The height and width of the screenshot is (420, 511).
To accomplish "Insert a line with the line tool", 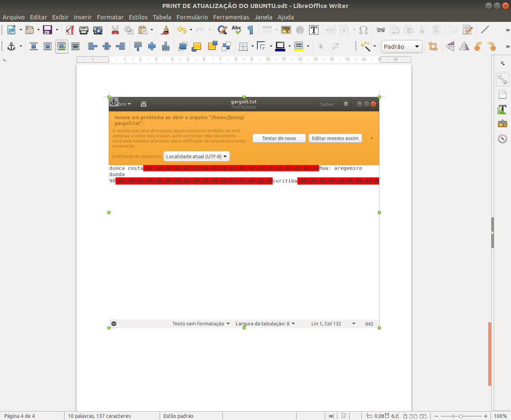I will pyautogui.click(x=485, y=30).
